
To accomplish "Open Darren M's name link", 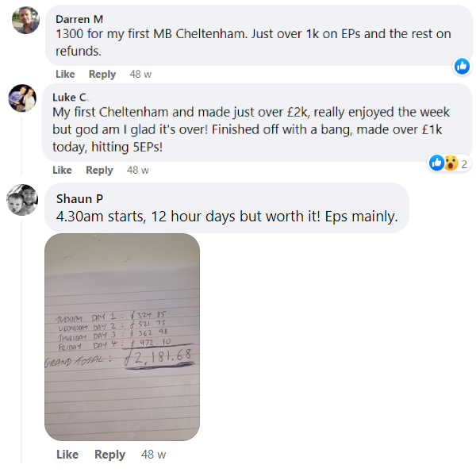I will 79,19.
